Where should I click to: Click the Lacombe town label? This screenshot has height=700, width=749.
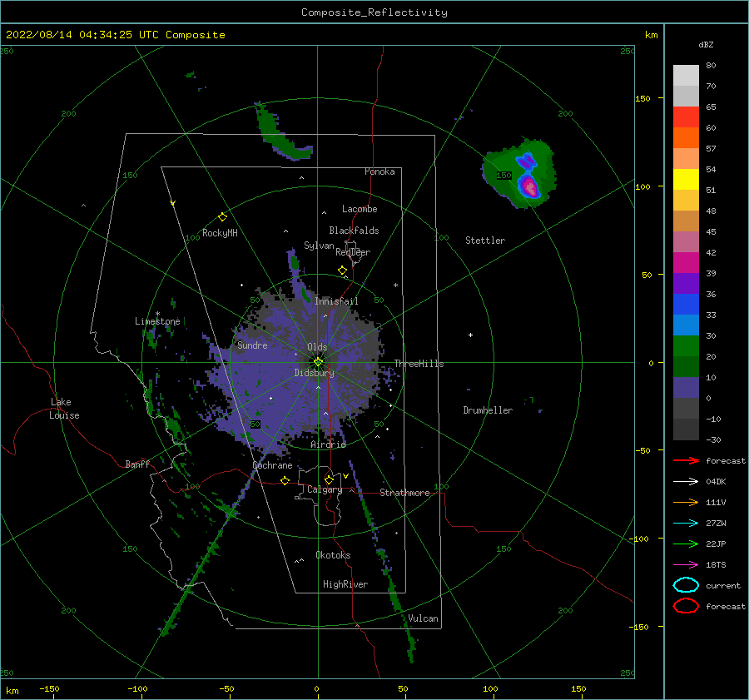(360, 209)
